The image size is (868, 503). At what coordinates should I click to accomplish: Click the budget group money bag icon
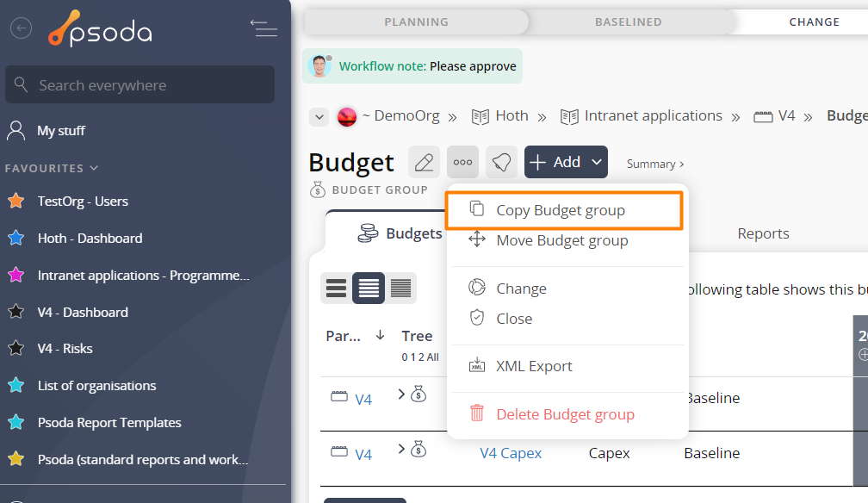coord(318,189)
